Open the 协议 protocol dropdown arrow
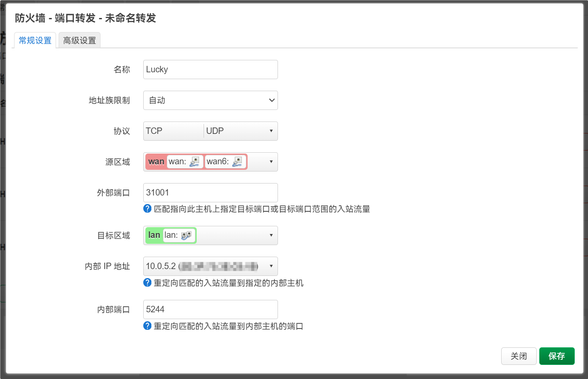 (x=271, y=131)
